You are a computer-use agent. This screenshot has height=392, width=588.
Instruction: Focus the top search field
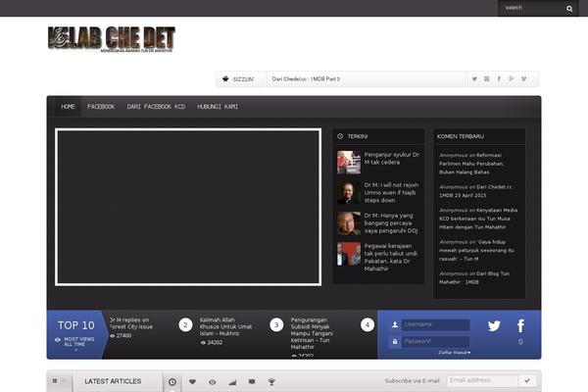point(533,8)
